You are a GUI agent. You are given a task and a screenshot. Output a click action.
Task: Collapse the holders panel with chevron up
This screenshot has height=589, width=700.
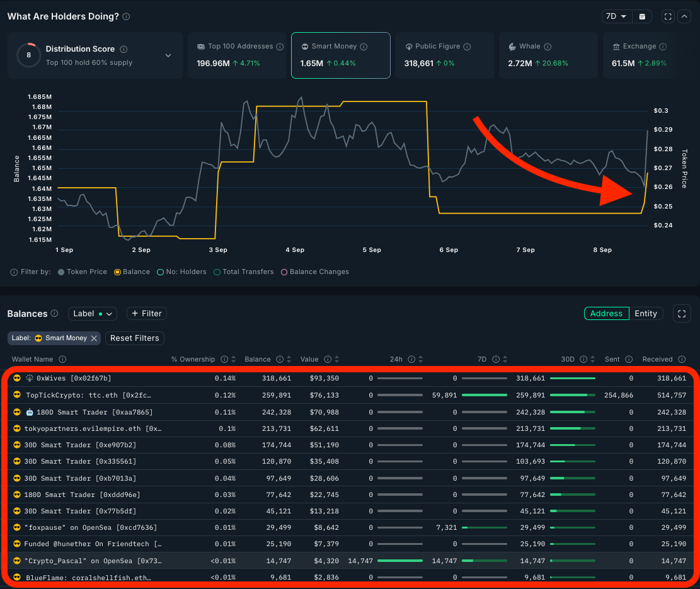click(684, 16)
